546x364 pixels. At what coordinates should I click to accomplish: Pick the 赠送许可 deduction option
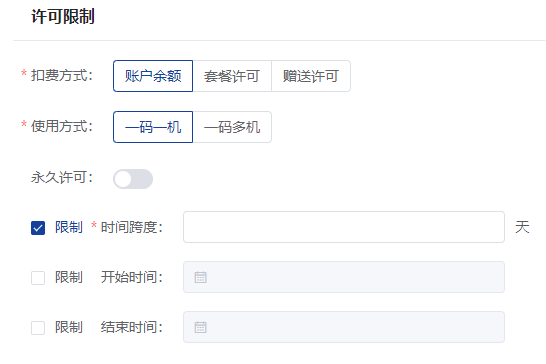point(311,76)
